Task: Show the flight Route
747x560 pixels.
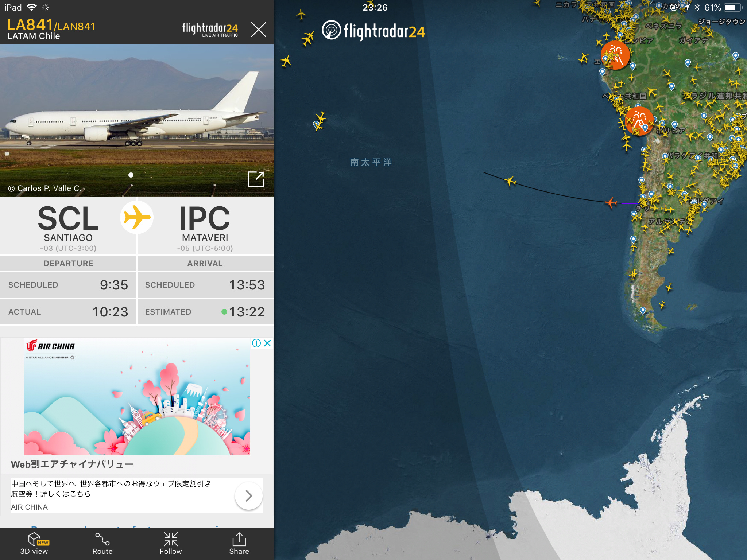Action: coord(102,543)
